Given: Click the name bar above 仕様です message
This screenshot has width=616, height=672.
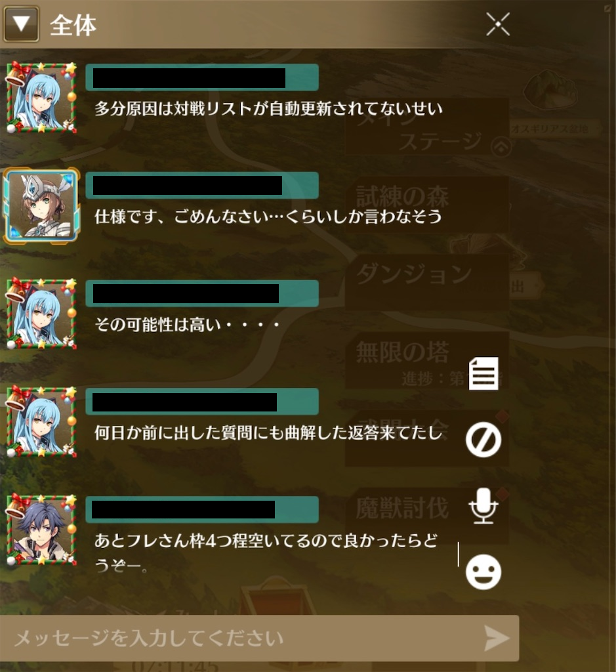Looking at the screenshot, I should 202,186.
